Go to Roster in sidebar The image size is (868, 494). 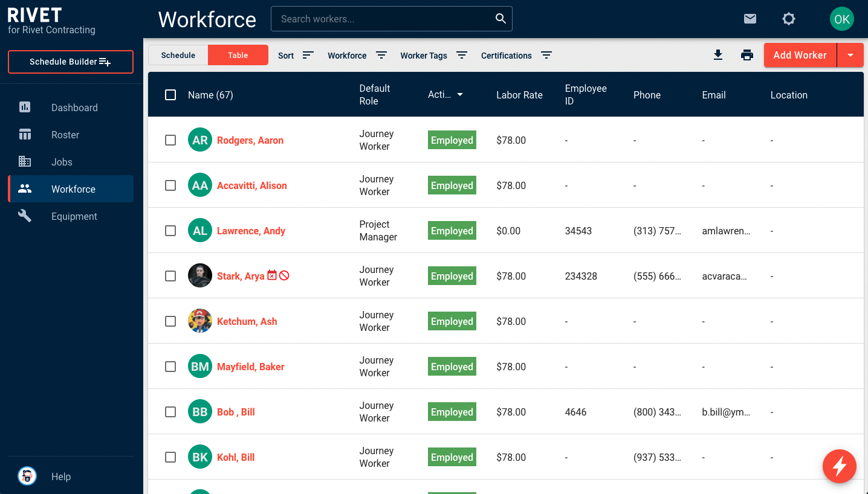(x=71, y=135)
